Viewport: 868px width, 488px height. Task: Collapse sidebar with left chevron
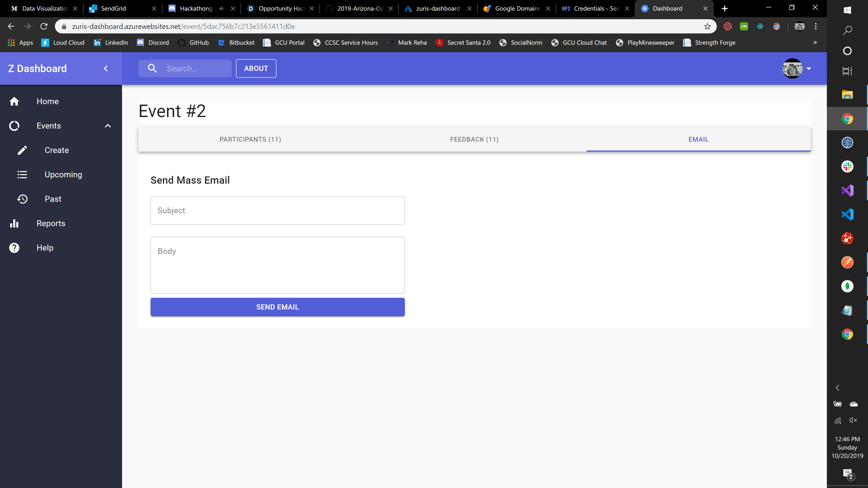click(x=106, y=68)
